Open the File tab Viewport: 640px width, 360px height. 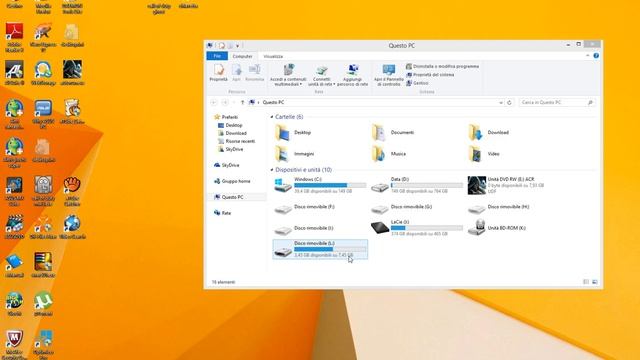[x=217, y=56]
